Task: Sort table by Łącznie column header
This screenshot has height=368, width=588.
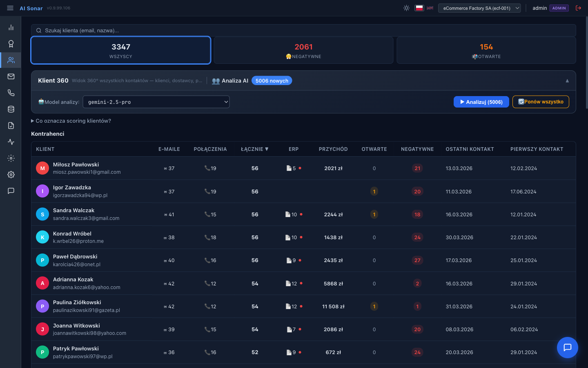Action: [254, 149]
